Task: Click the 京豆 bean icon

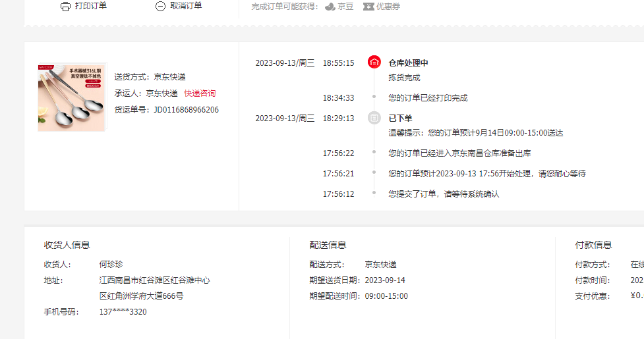Action: [x=330, y=7]
